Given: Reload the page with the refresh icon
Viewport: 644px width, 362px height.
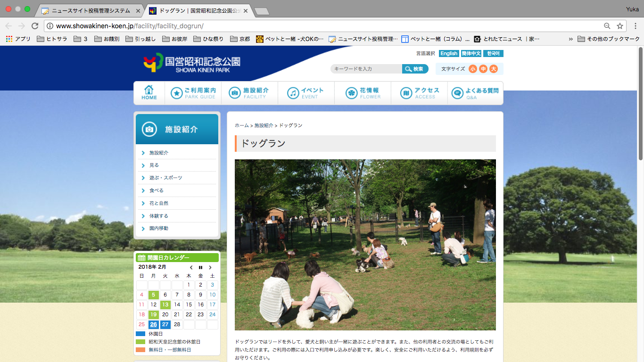Looking at the screenshot, I should [34, 26].
